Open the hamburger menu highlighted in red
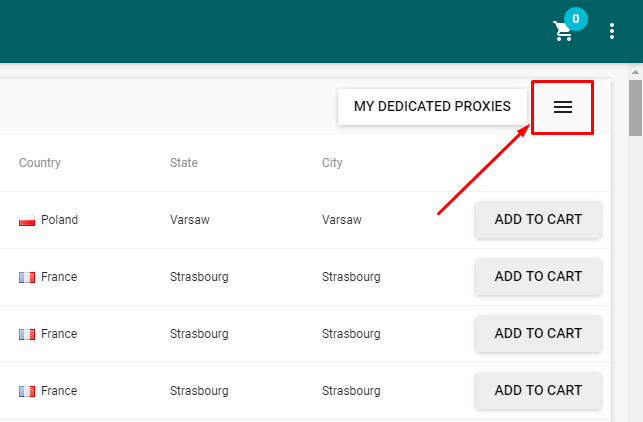The width and height of the screenshot is (643, 422). click(x=563, y=107)
